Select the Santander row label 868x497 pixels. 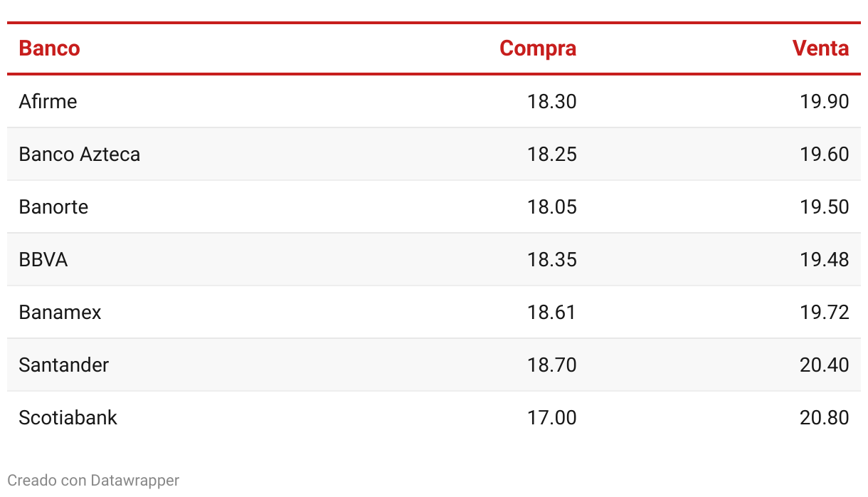[x=63, y=365]
